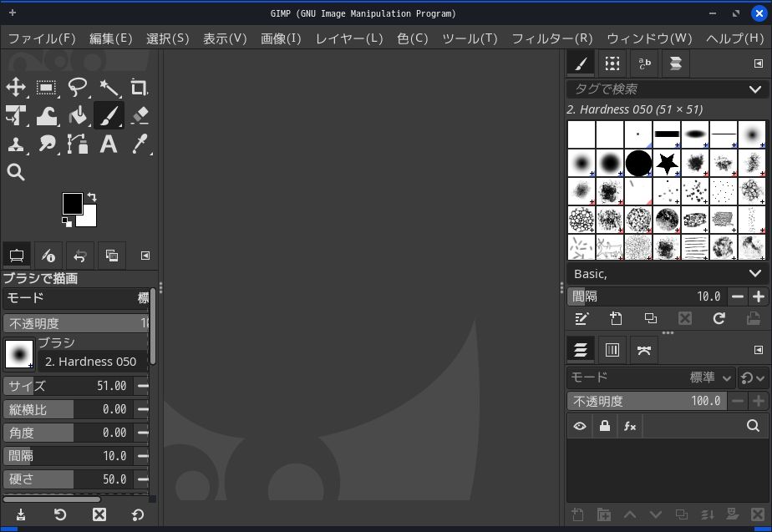The height and width of the screenshot is (532, 772).
Task: Open the Tool Options tab
Action: coord(17,256)
